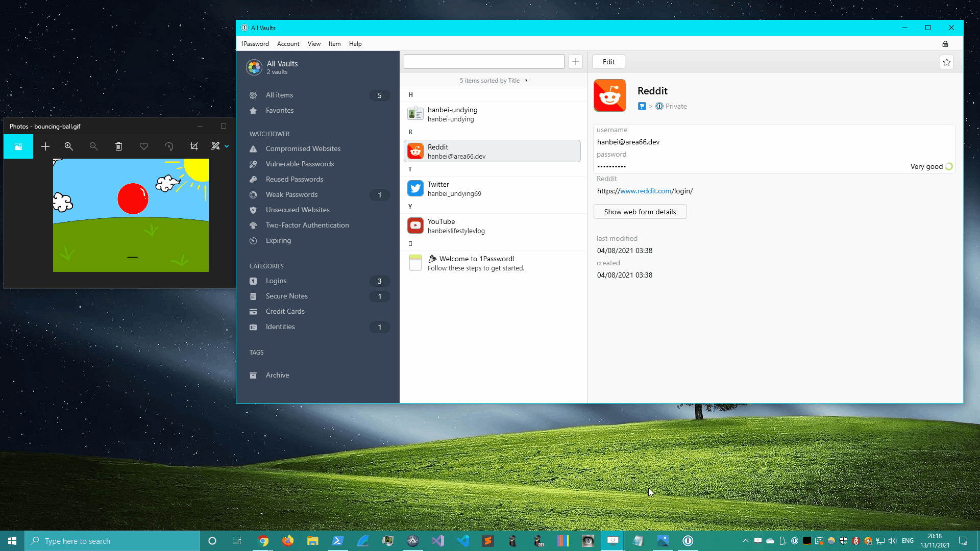This screenshot has height=551, width=980.
Task: Click Add to button in Photos
Action: click(x=45, y=146)
